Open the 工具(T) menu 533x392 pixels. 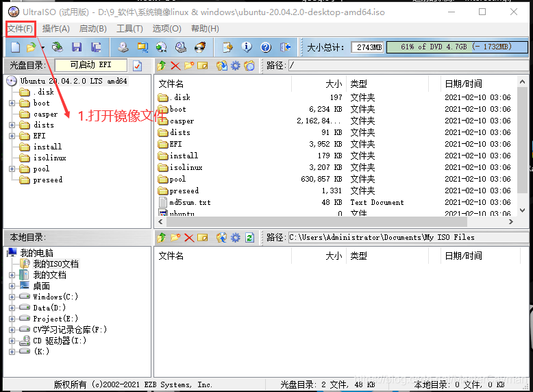pos(129,29)
